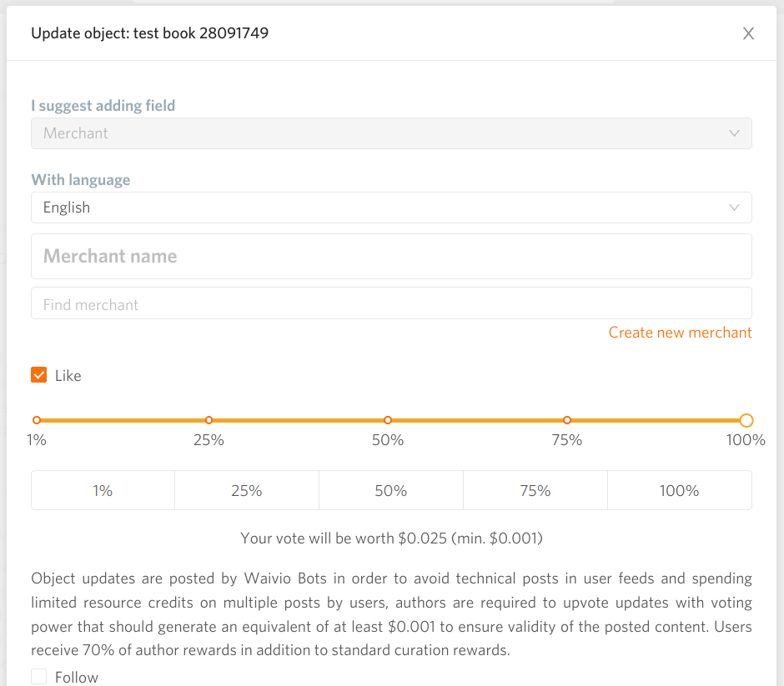Click the 1% slider mark

(x=37, y=420)
